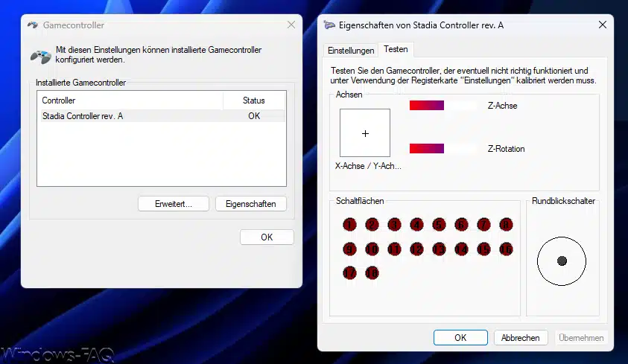This screenshot has width=628, height=364.
Task: Close the Gamecontroller window
Action: (x=291, y=25)
